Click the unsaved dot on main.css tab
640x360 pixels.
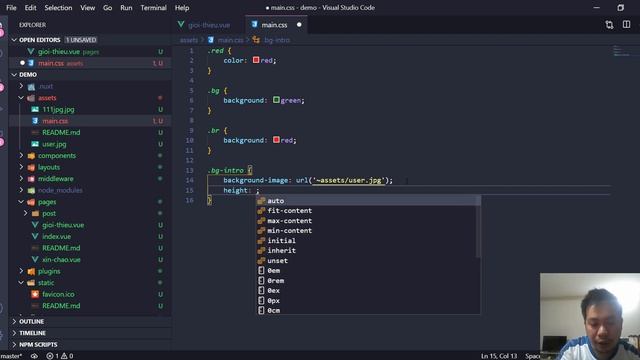299,25
